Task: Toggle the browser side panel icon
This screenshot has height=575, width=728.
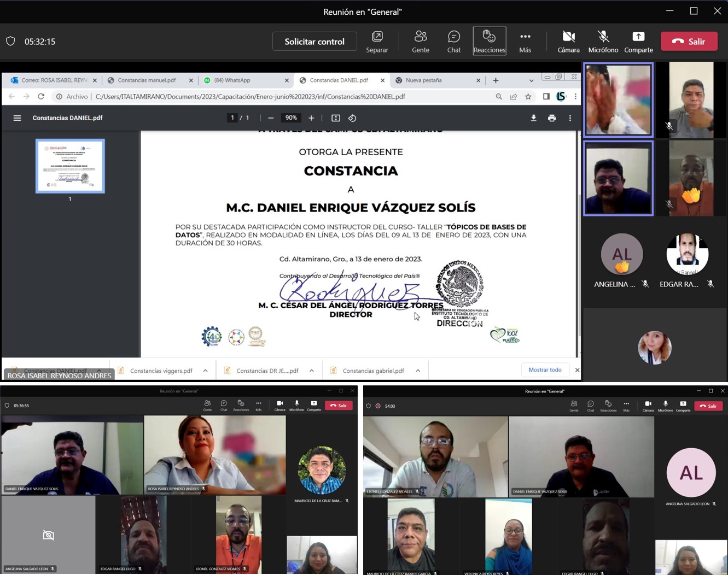Action: pyautogui.click(x=546, y=97)
